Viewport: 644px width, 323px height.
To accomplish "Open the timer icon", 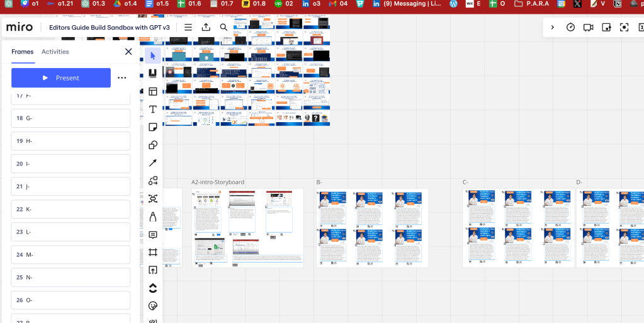I will coord(570,27).
